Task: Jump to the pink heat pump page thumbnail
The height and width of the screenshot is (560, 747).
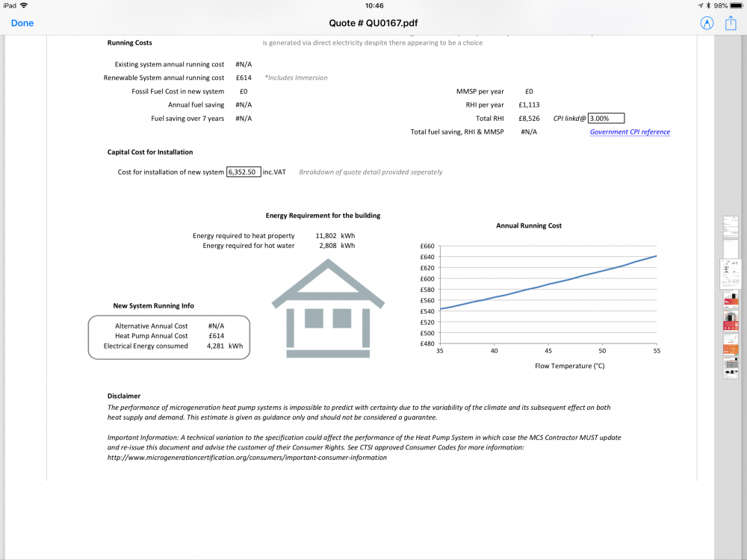Action: (731, 320)
